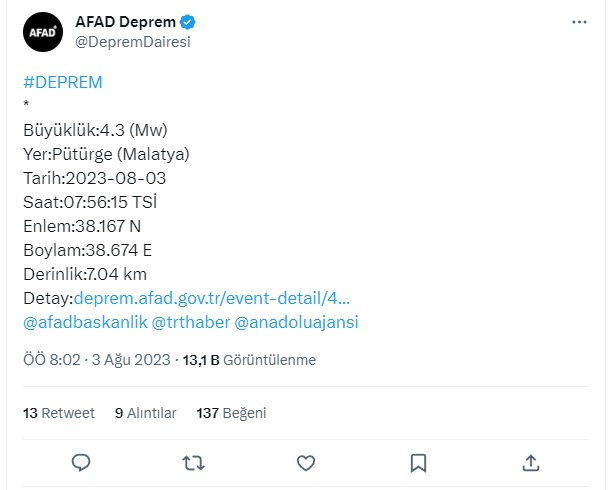Reply using the comment bubble icon

82,463
